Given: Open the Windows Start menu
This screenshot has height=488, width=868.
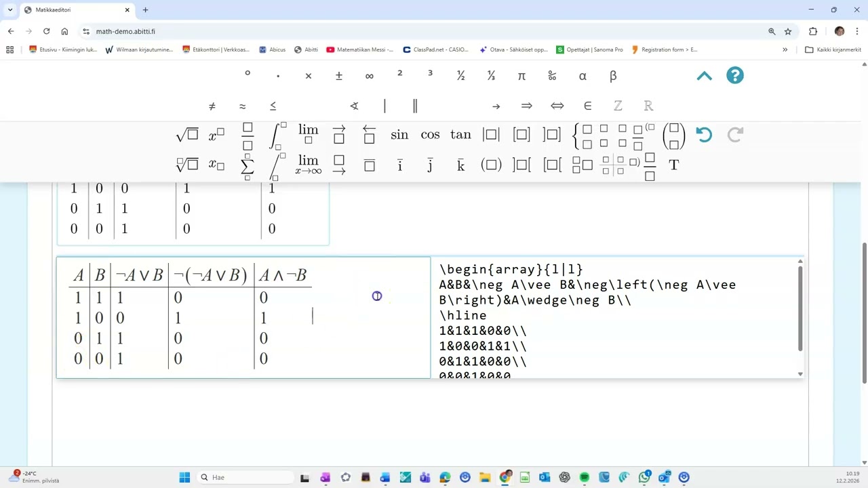Looking at the screenshot, I should 184,477.
